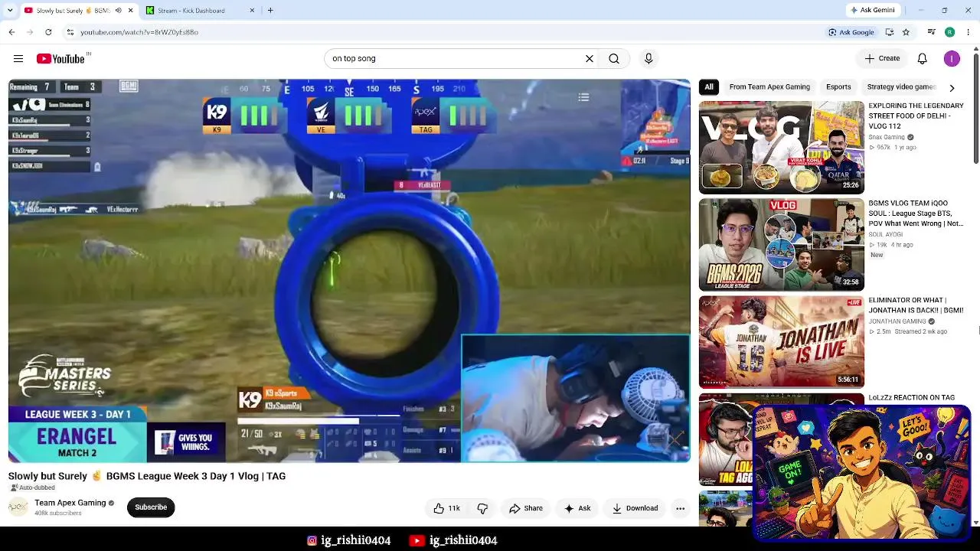This screenshot has width=980, height=551.
Task: Go back with the browser back arrow
Action: coord(11,32)
